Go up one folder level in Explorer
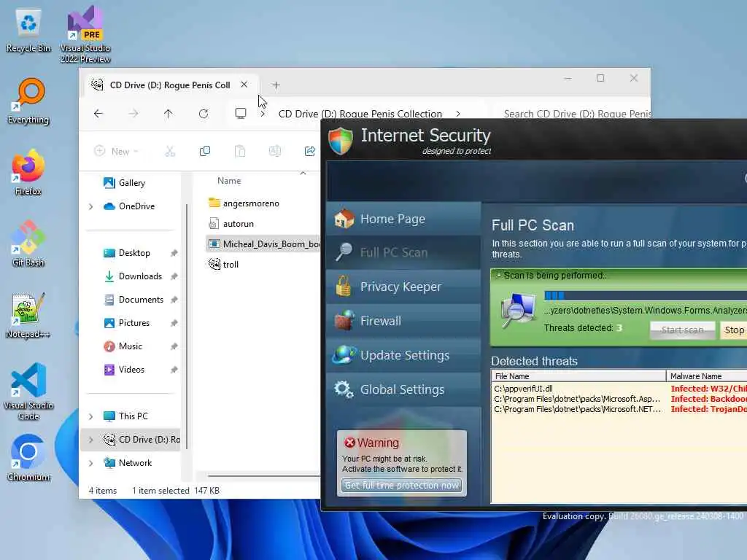 tap(169, 113)
